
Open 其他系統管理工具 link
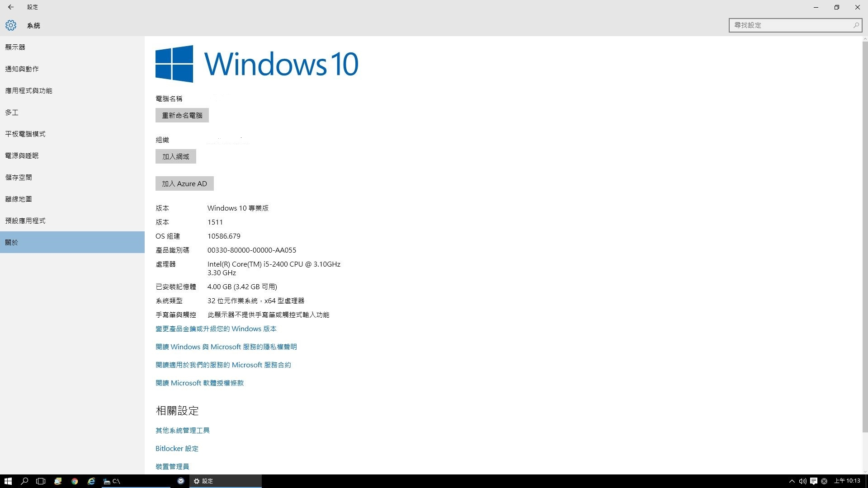point(183,430)
